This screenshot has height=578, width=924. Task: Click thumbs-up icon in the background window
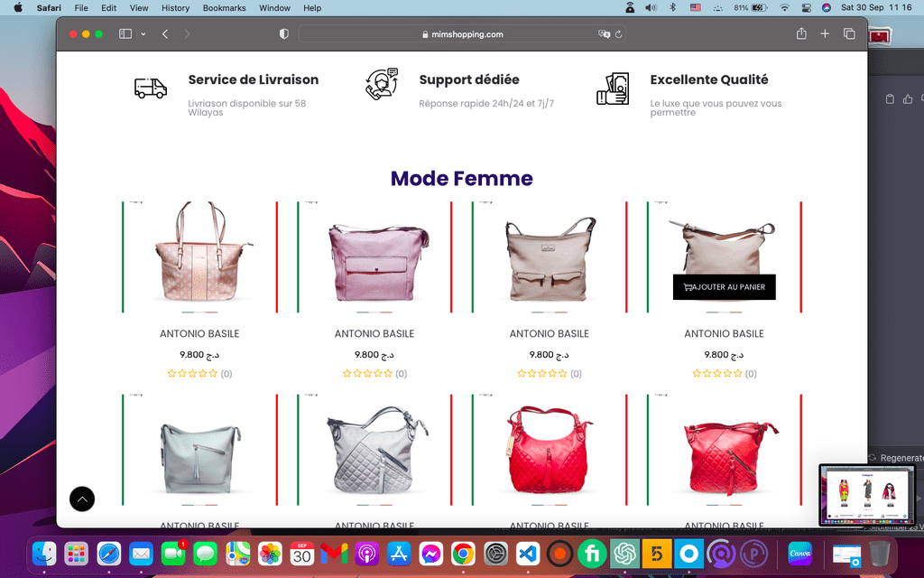[x=908, y=99]
